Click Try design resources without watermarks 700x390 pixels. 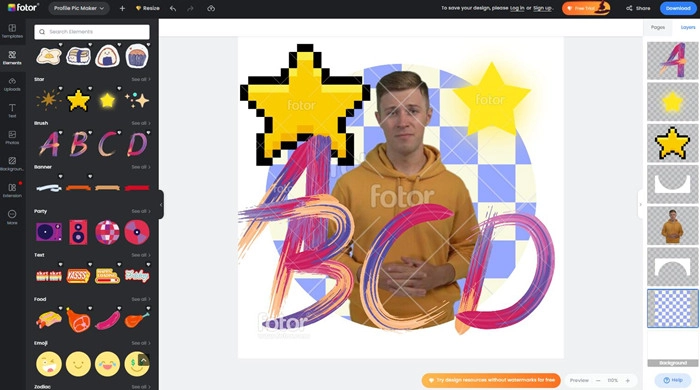click(491, 380)
